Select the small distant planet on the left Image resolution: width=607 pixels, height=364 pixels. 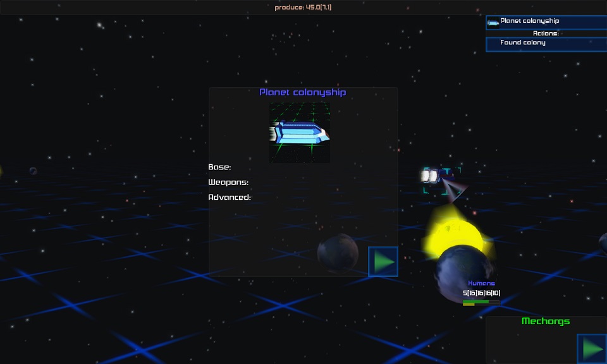pos(33,171)
